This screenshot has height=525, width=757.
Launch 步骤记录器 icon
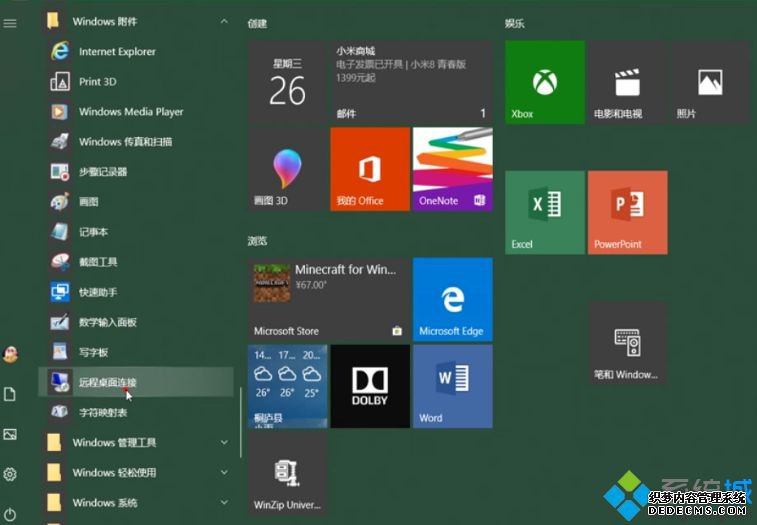(x=60, y=171)
